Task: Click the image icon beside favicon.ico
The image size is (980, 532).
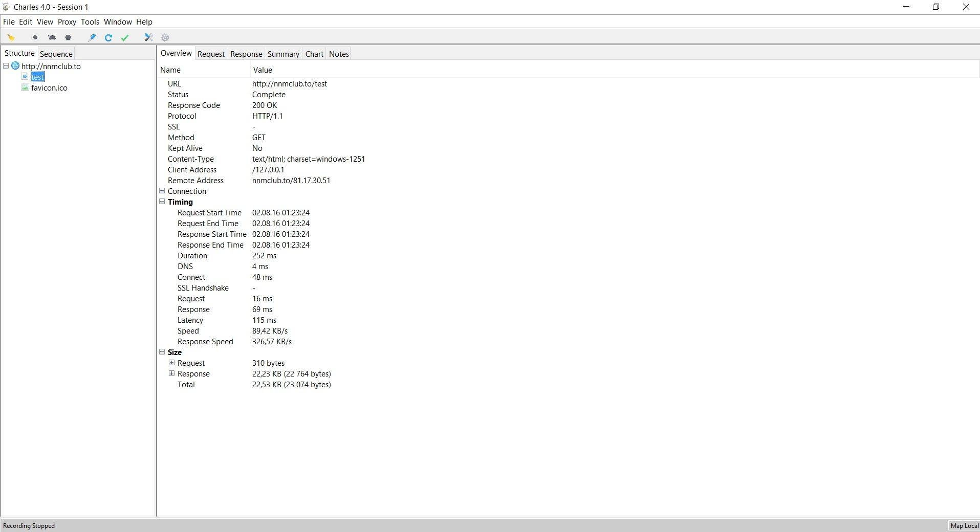Action: 25,87
